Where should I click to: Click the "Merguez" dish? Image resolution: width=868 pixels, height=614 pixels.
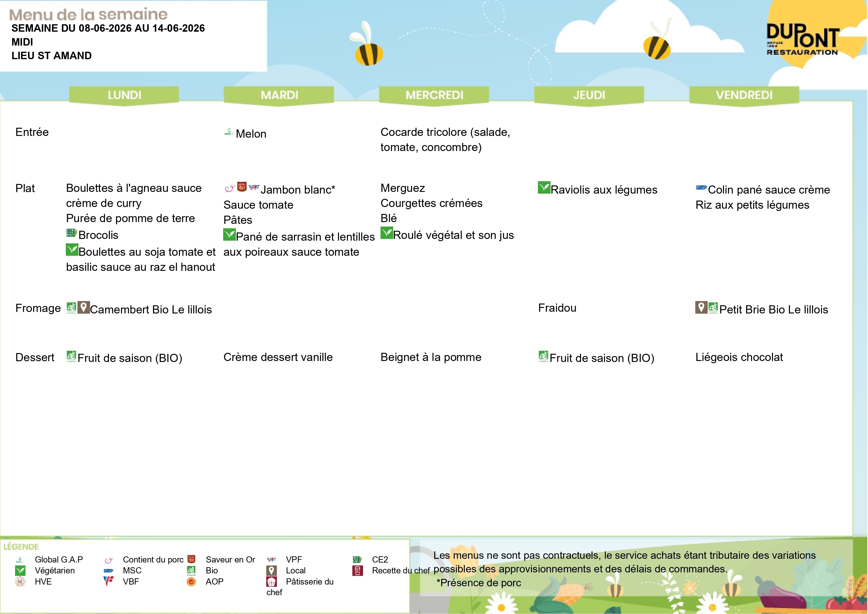[403, 188]
